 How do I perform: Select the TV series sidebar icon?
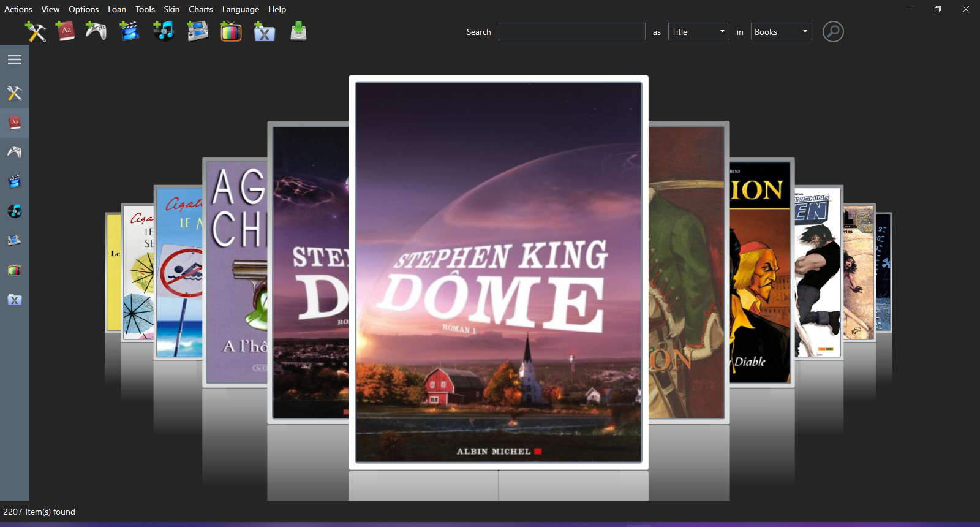click(15, 270)
